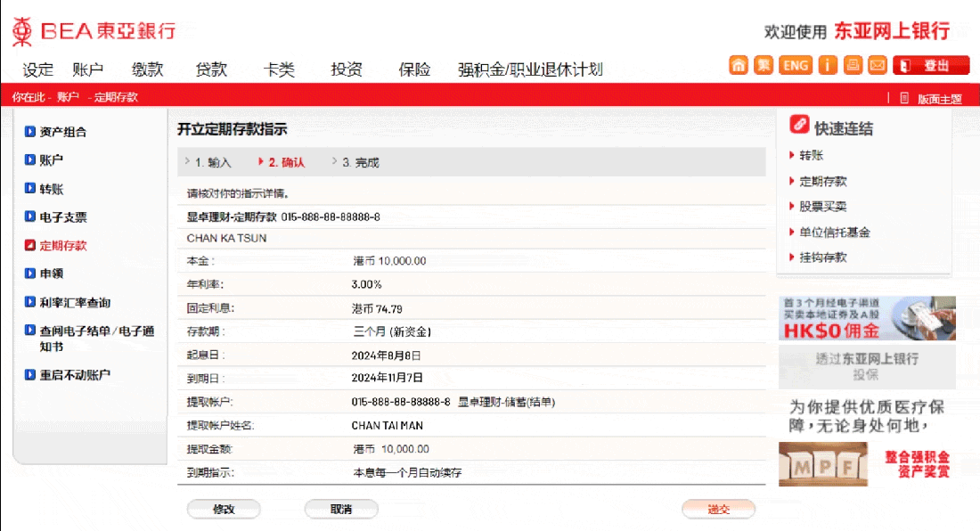Click the 年利率 value 3.00%

click(x=366, y=284)
